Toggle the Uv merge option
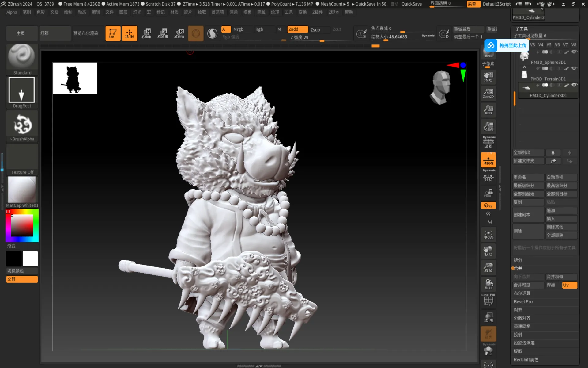Screen dimensions: 588x368 pyautogui.click(x=569, y=285)
